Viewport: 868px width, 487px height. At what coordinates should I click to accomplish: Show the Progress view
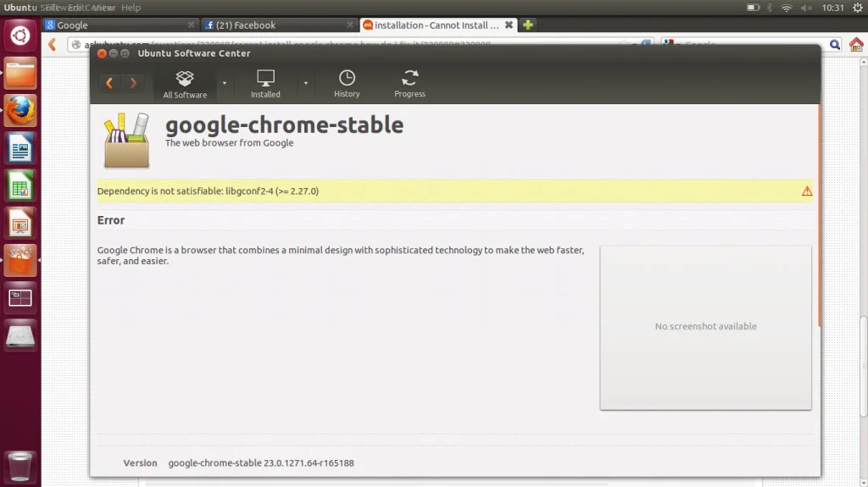click(x=409, y=84)
